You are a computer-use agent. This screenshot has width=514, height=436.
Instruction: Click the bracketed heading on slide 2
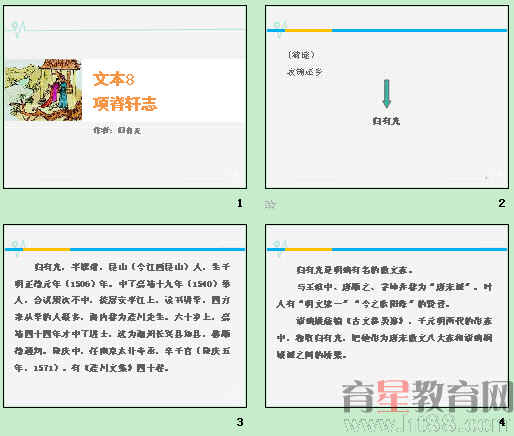pyautogui.click(x=301, y=55)
